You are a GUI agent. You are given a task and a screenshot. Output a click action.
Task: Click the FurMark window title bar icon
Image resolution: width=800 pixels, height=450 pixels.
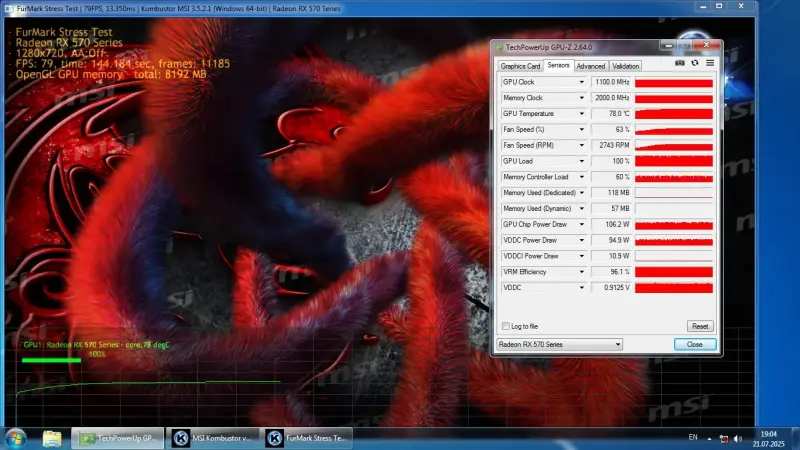(9, 9)
